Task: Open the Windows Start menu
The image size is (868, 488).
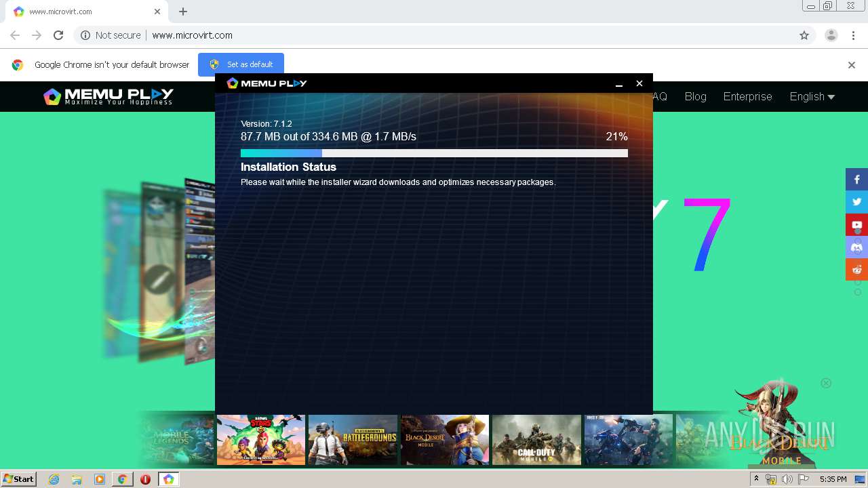Action: pyautogui.click(x=19, y=479)
